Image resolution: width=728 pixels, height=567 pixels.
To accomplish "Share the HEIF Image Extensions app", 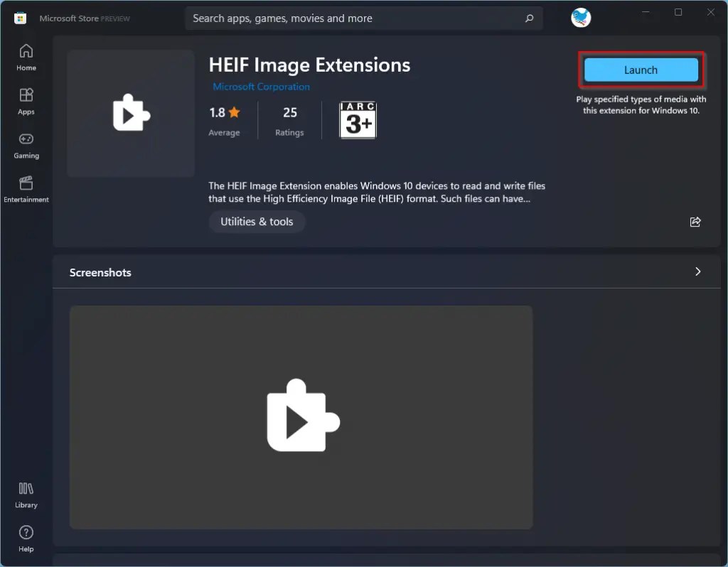I will coord(695,222).
